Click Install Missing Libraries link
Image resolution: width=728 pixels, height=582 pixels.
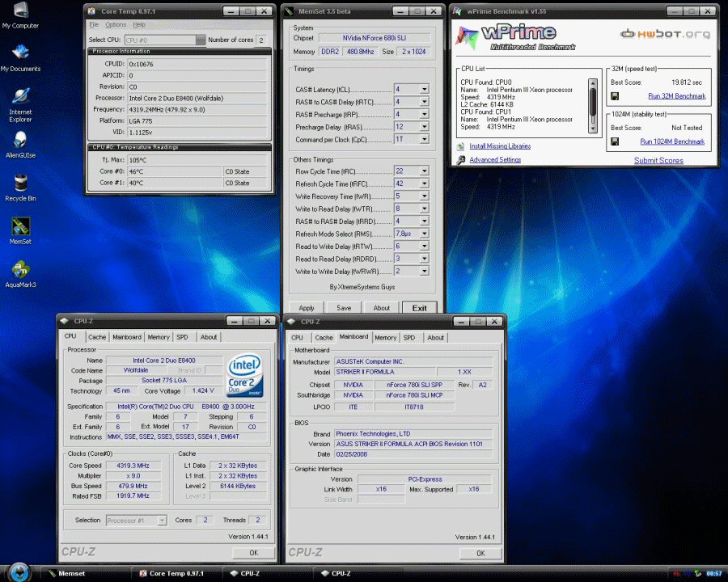pyautogui.click(x=500, y=145)
